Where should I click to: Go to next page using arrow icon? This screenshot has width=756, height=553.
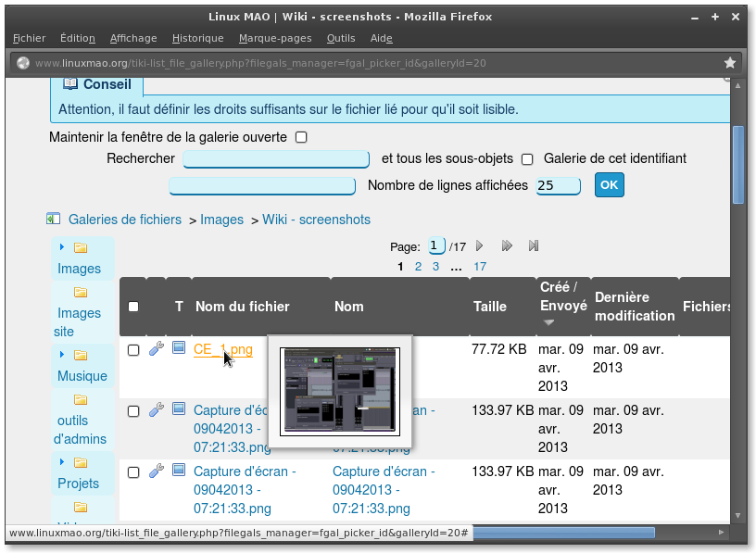[x=480, y=246]
